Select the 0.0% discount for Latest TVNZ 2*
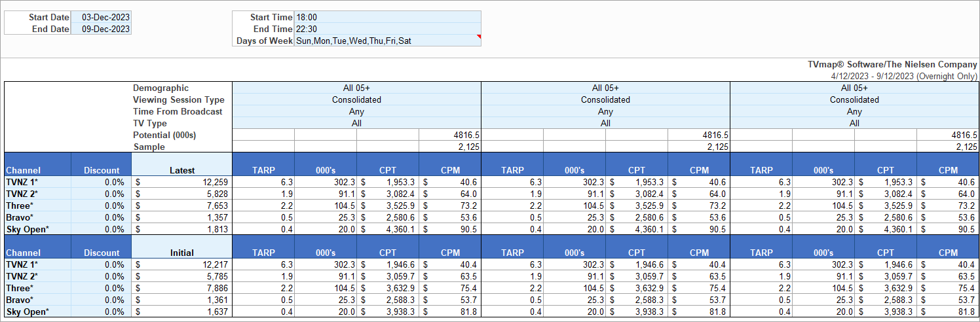Image resolution: width=980 pixels, height=322 pixels. pyautogui.click(x=102, y=194)
